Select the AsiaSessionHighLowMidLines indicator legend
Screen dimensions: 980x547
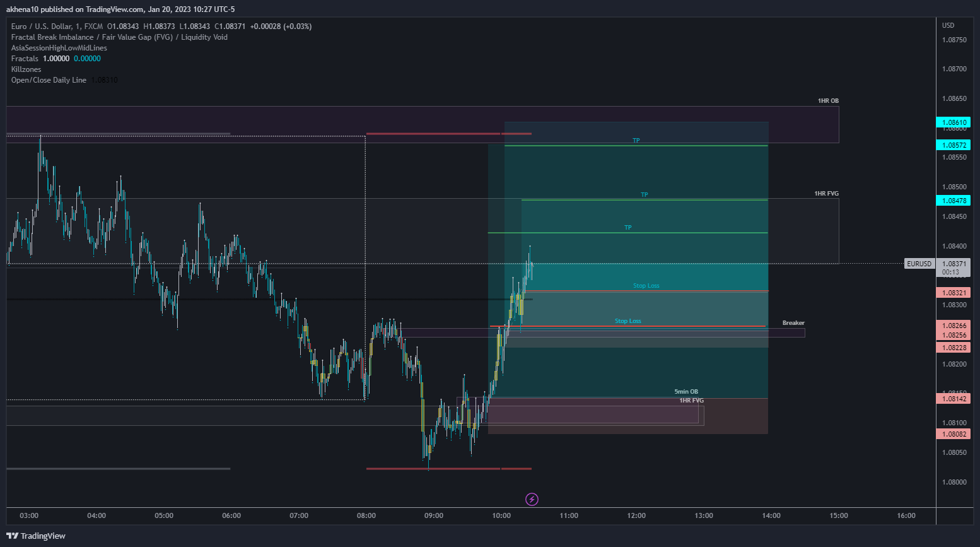tap(59, 48)
